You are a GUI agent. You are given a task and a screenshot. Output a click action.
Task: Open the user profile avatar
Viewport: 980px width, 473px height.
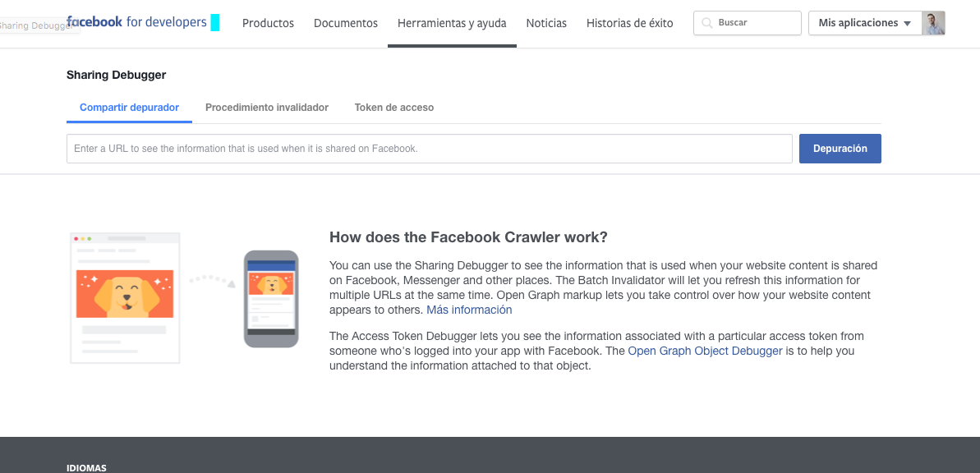coord(933,23)
